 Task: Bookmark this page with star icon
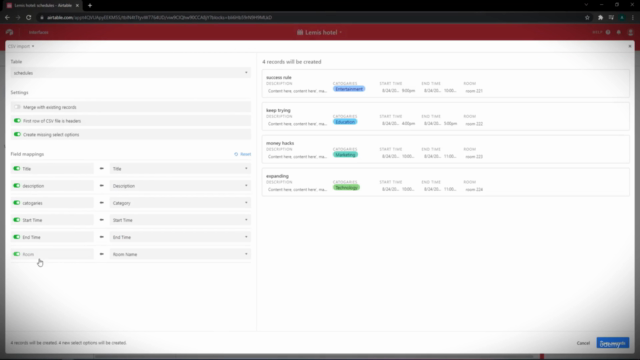tap(587, 18)
